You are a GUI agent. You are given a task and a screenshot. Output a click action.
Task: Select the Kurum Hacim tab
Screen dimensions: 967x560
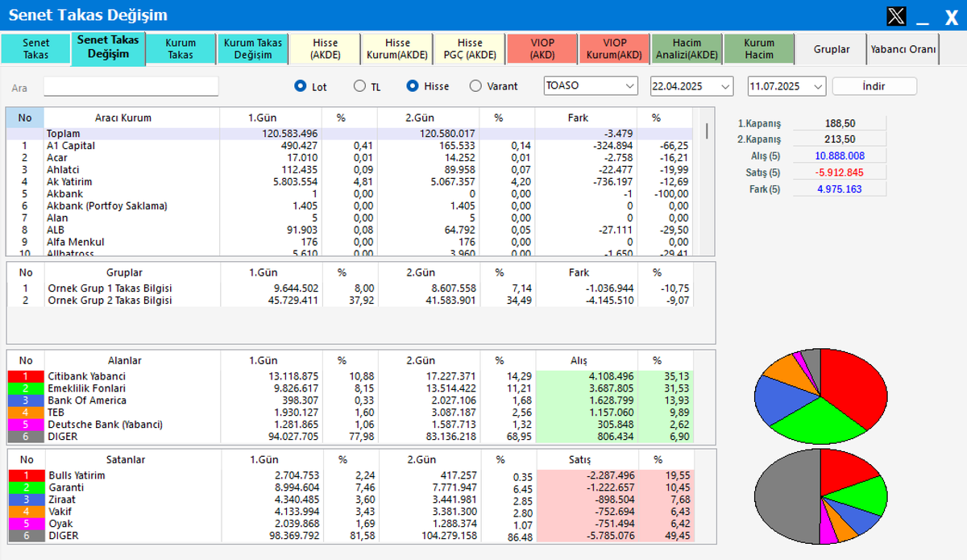click(x=759, y=49)
